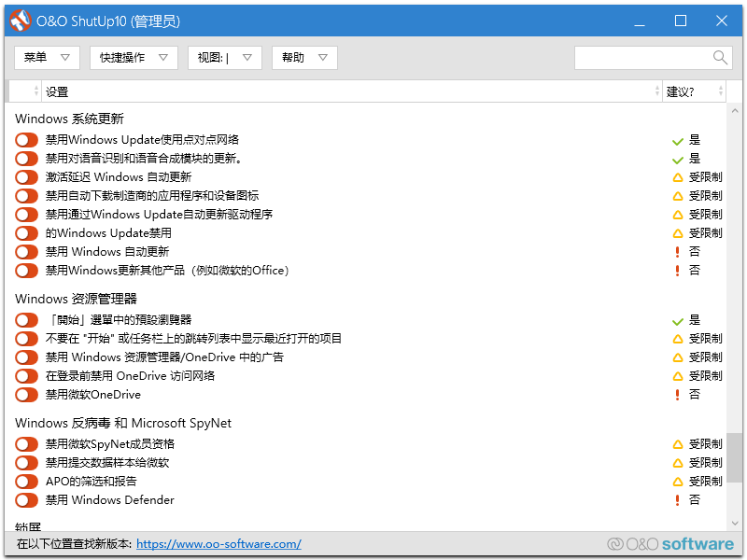Click the 建议? column header

tap(695, 91)
